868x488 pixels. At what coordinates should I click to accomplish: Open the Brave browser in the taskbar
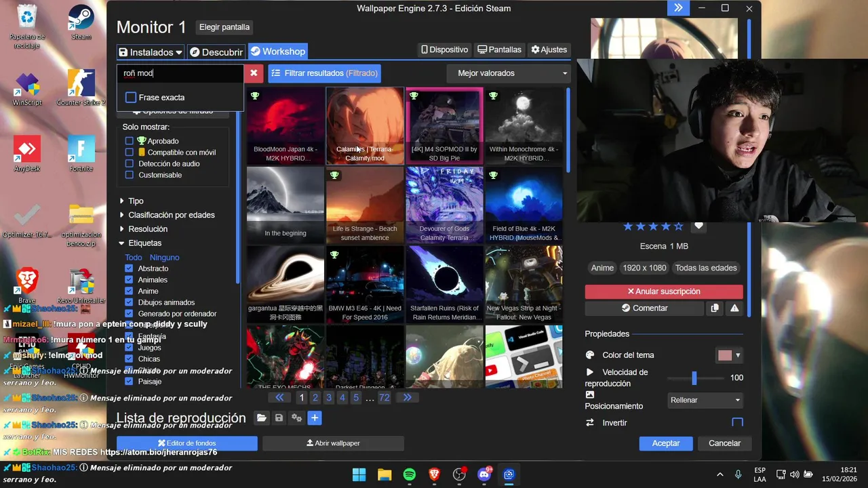[x=435, y=474]
